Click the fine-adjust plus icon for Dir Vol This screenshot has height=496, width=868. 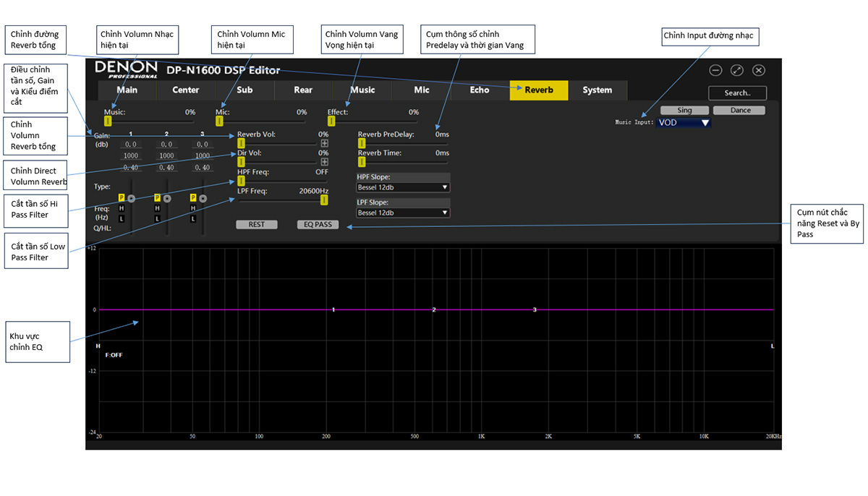(x=325, y=162)
